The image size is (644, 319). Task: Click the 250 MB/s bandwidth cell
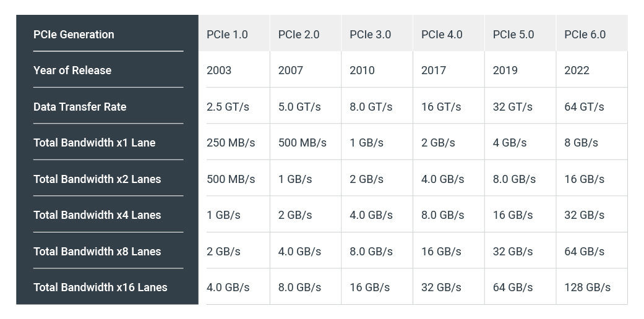(231, 143)
